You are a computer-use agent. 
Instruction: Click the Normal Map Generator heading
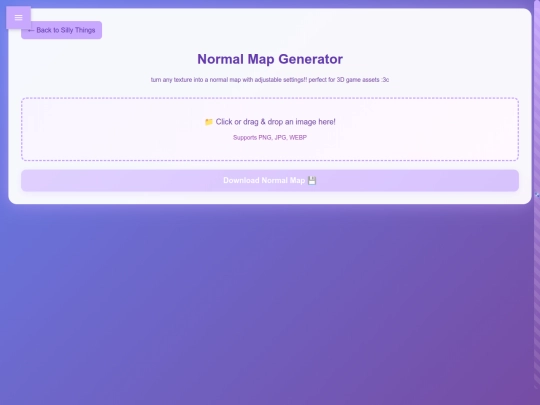pyautogui.click(x=270, y=59)
